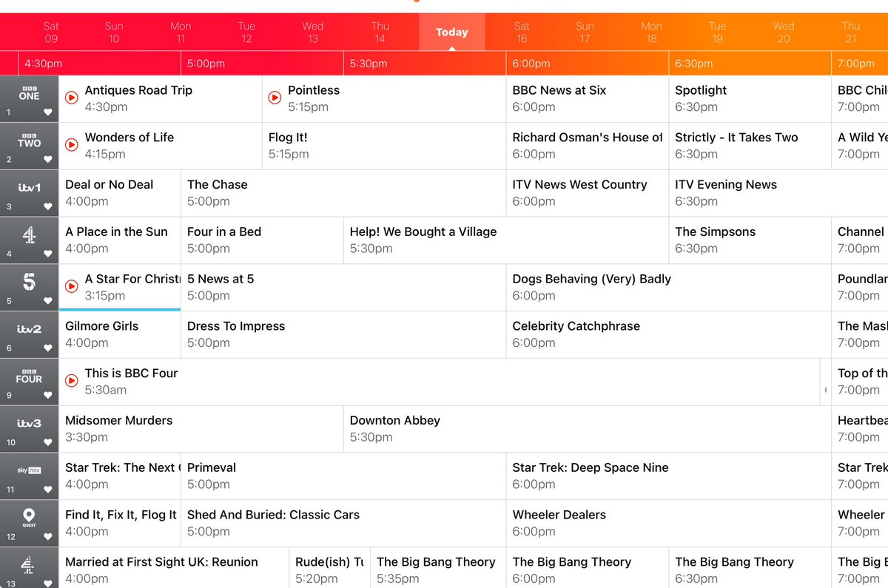Select the BBC Two channel logo
This screenshot has width=888, height=588.
[x=29, y=140]
